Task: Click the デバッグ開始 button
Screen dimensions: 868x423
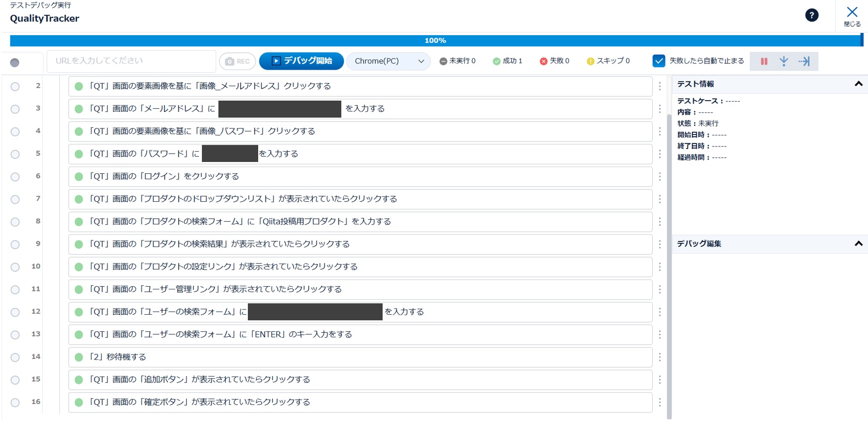Action: tap(302, 61)
